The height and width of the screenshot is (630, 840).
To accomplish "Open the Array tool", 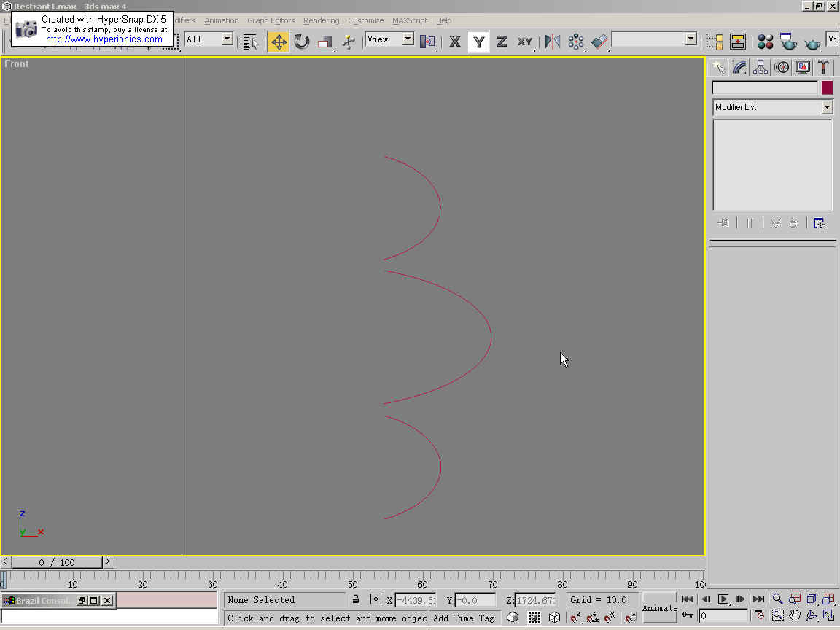I will point(576,42).
